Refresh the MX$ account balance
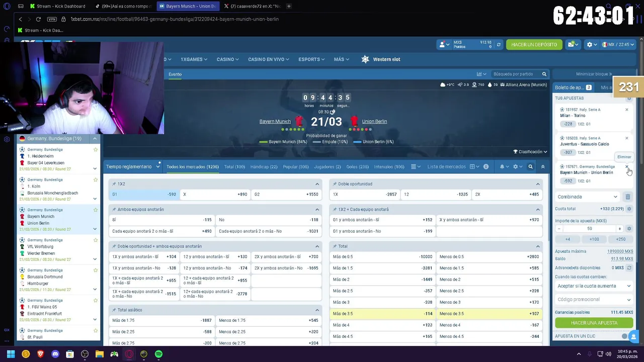This screenshot has width=644, height=362. click(x=499, y=45)
